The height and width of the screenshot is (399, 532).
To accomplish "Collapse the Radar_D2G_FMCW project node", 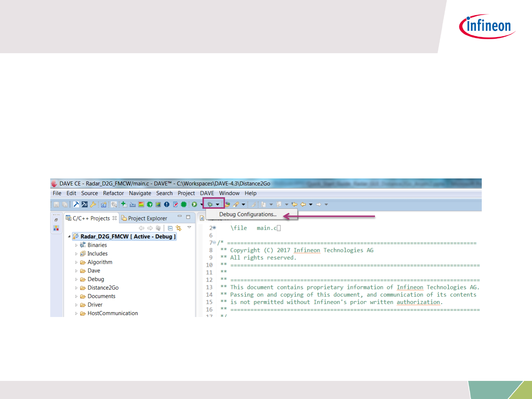I will (x=69, y=236).
